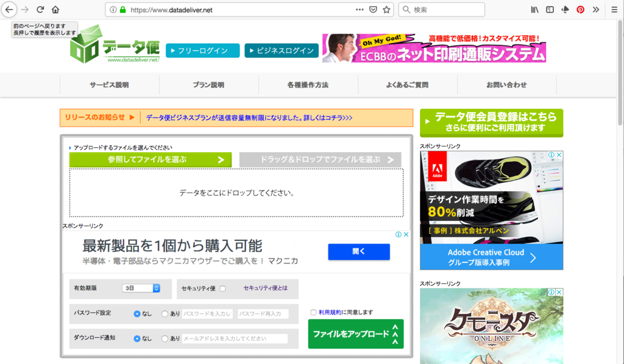Click info icon on ケモニスタ ad
This screenshot has height=364, width=624.
tap(551, 292)
